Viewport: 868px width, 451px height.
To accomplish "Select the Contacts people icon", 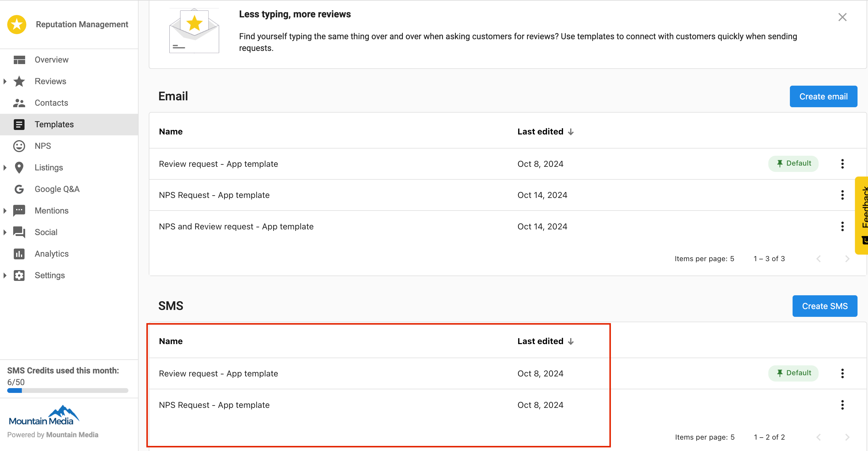I will (x=19, y=103).
